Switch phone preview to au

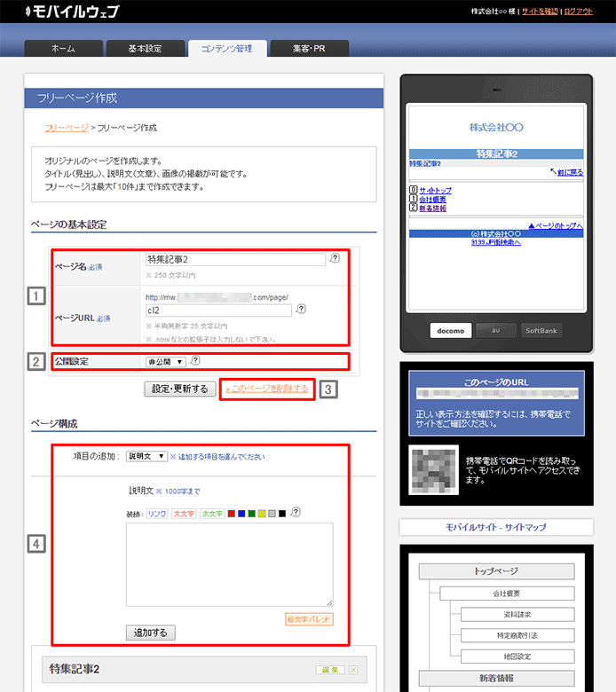tap(495, 331)
